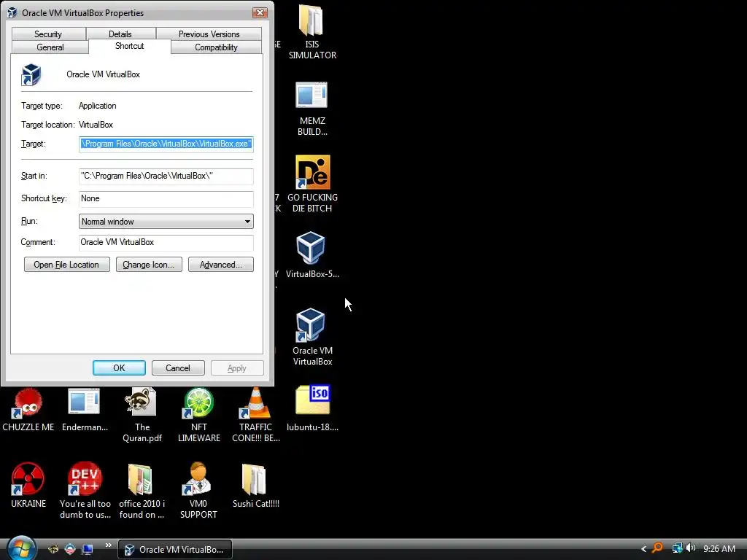Image resolution: width=747 pixels, height=560 pixels.
Task: Click the Open File Location button
Action: [66, 265]
